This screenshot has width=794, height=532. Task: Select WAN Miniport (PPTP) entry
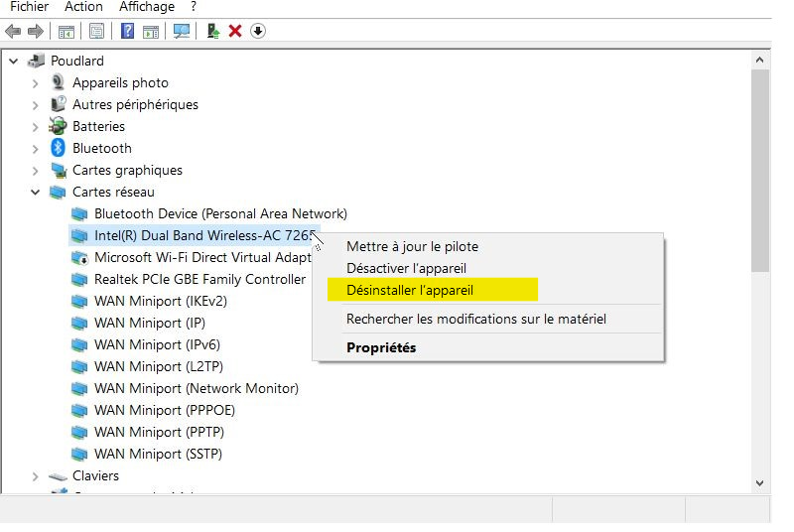pyautogui.click(x=160, y=432)
